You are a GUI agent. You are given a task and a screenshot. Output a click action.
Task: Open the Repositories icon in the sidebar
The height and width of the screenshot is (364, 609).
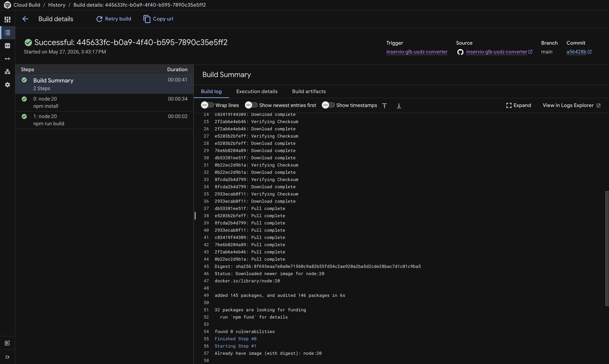click(7, 46)
